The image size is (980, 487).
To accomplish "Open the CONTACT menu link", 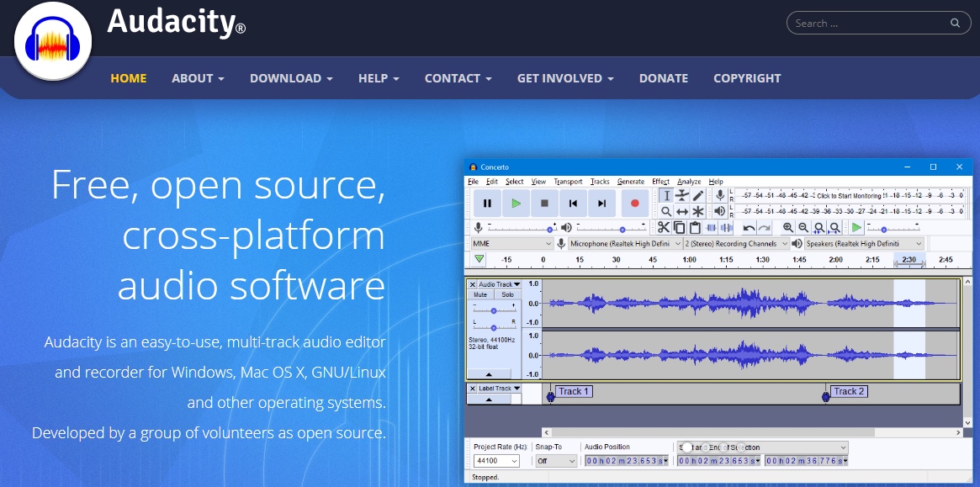I will tap(458, 78).
